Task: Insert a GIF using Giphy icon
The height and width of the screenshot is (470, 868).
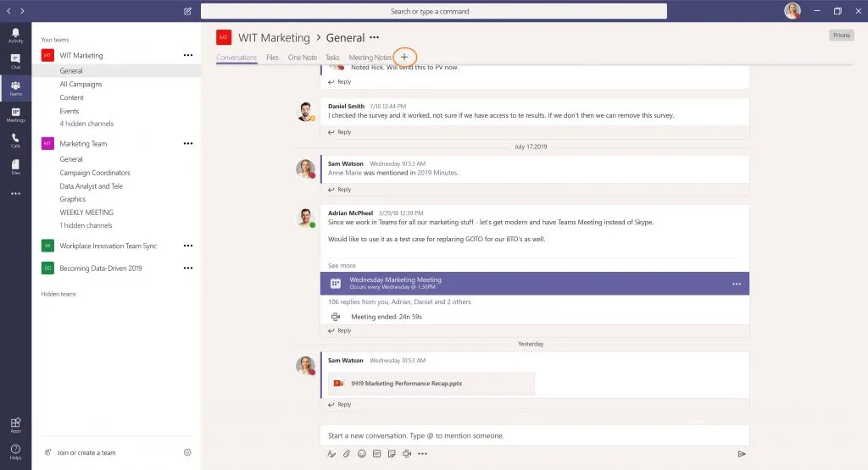Action: click(x=376, y=454)
